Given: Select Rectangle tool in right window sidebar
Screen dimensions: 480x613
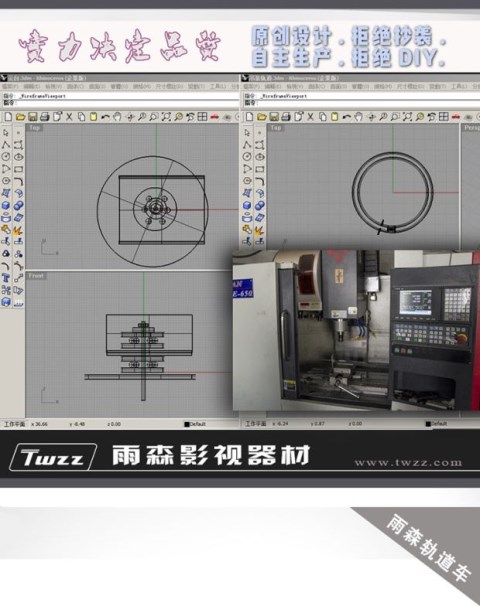Looking at the screenshot, I should (260, 169).
